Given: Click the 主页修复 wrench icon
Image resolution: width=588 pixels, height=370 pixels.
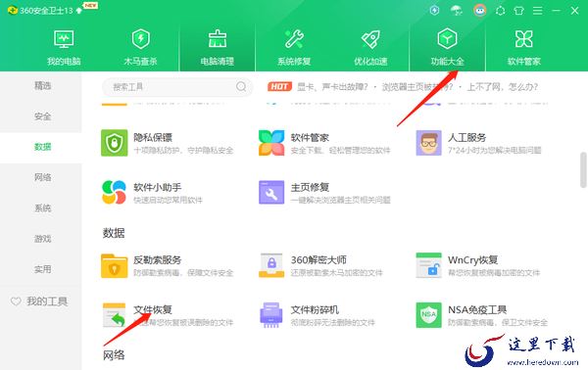Looking at the screenshot, I should pos(271,193).
